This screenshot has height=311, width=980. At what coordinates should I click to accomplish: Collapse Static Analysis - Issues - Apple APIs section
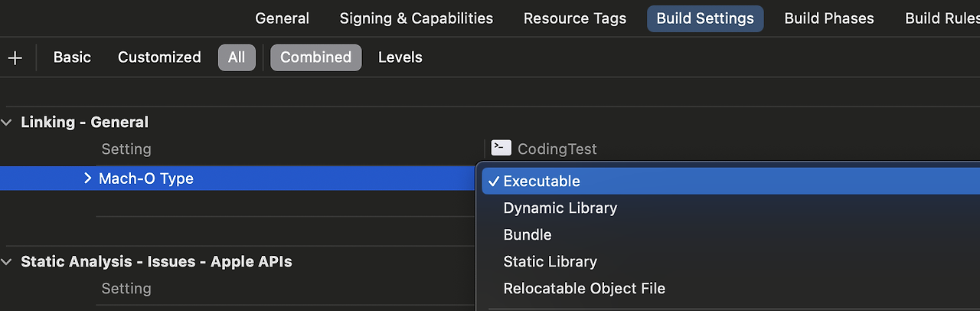(8, 262)
